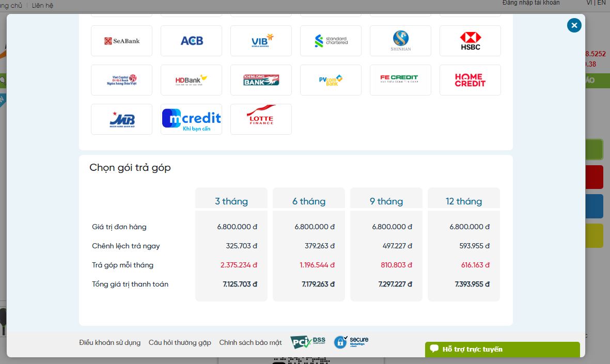610x364 pixels.
Task: Switch language to EN
Action: 601,3
